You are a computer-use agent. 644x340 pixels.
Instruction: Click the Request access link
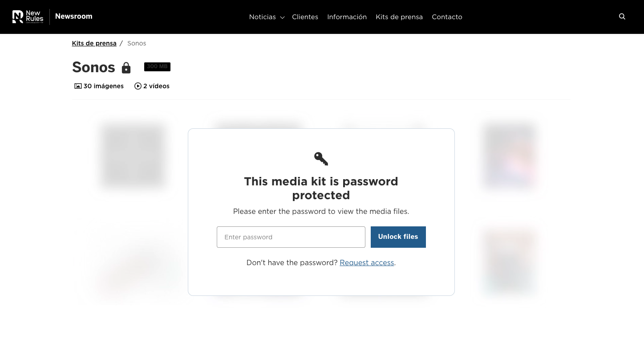pos(366,262)
